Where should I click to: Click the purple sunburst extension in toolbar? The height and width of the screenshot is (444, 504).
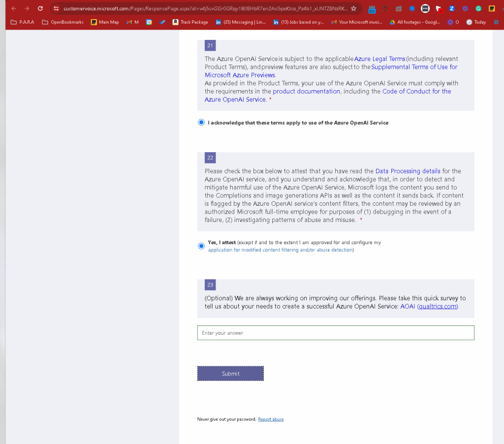point(465,9)
